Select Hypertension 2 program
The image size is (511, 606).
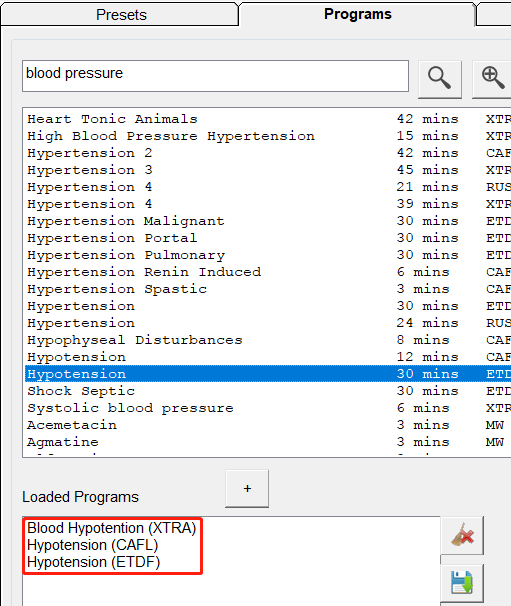tap(268, 153)
